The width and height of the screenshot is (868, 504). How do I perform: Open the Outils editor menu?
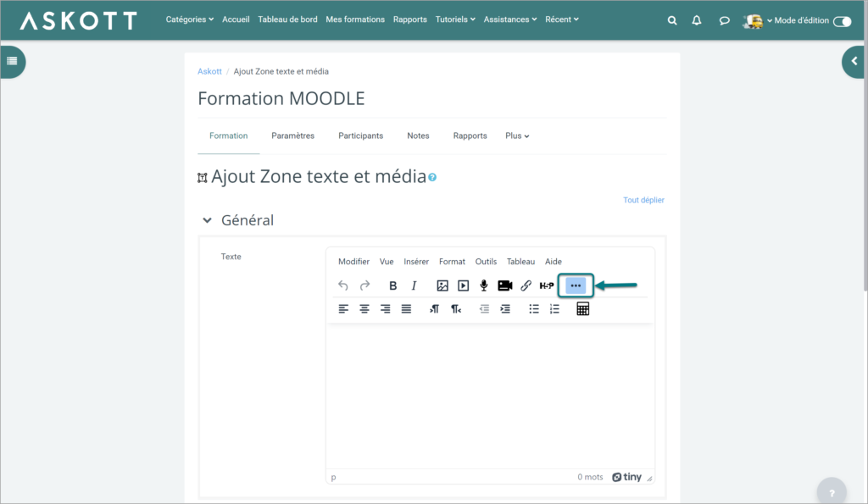[486, 262]
